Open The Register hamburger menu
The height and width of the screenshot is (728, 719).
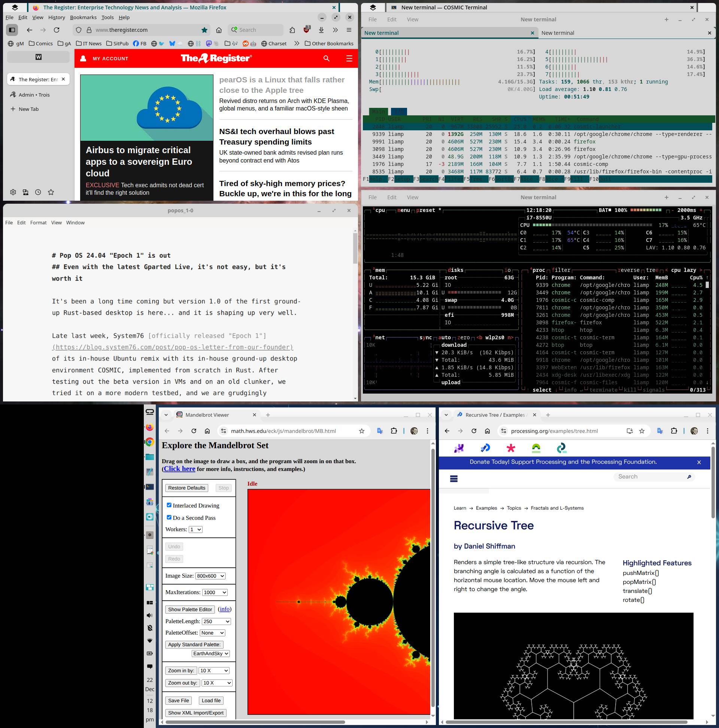[x=349, y=58]
